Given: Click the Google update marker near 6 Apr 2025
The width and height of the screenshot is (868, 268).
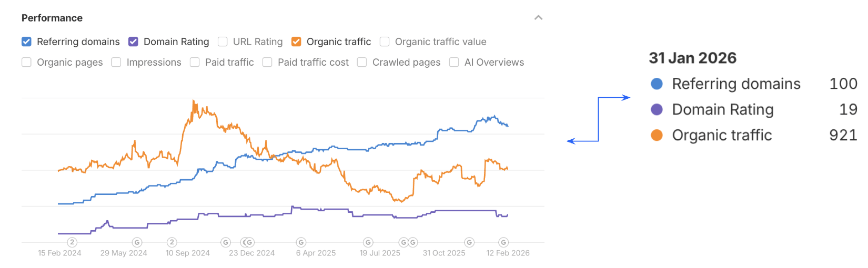Looking at the screenshot, I should pos(301,242).
